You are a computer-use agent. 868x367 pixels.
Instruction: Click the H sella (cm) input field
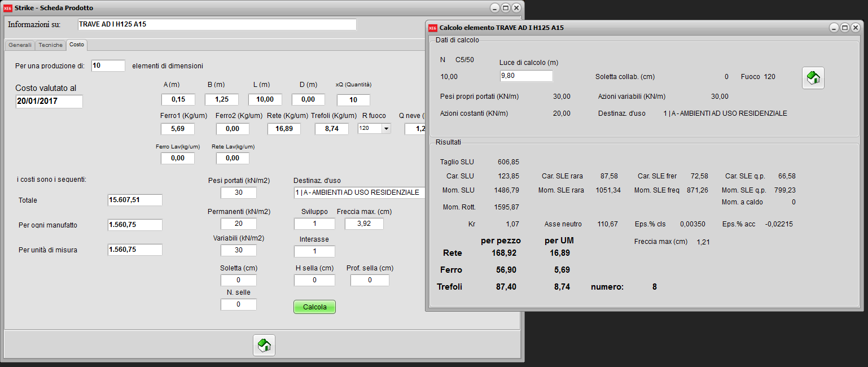click(315, 280)
